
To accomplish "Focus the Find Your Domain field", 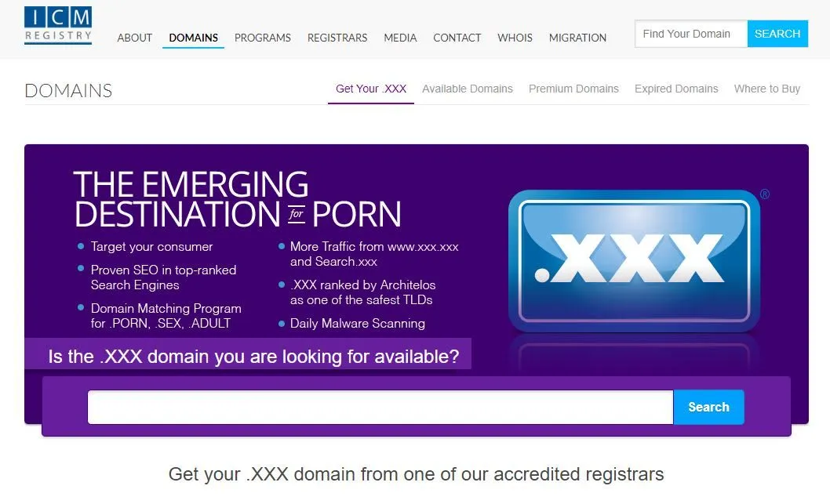I will click(x=691, y=34).
